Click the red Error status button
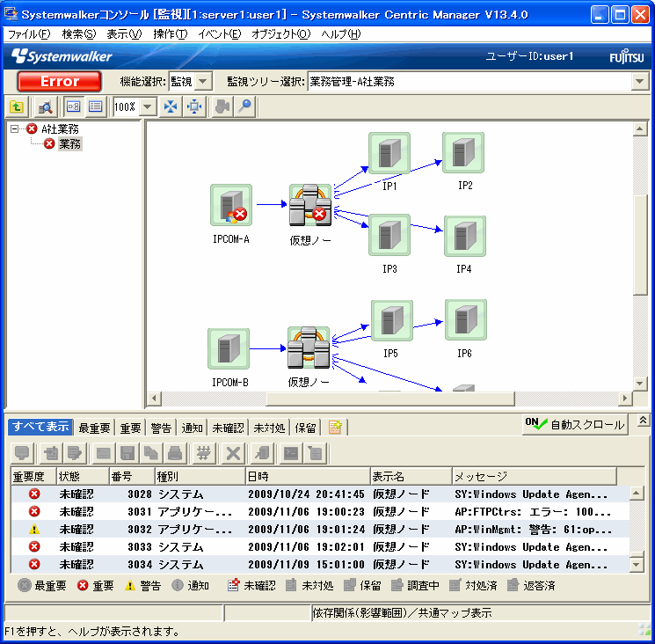 59,81
